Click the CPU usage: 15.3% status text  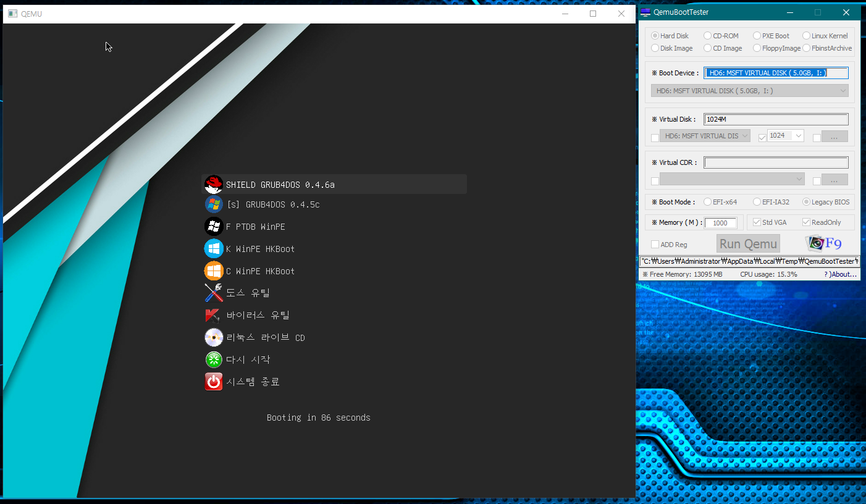click(768, 274)
